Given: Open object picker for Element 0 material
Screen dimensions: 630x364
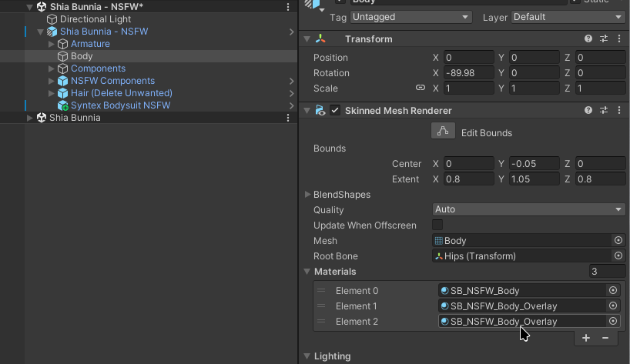Looking at the screenshot, I should click(x=613, y=291).
